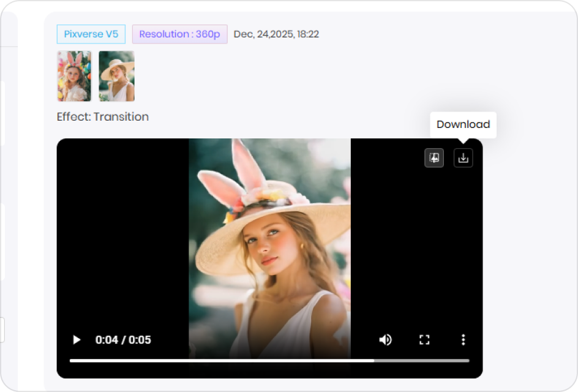Click the played part of the progress bar
The image size is (578, 392).
[220, 361]
